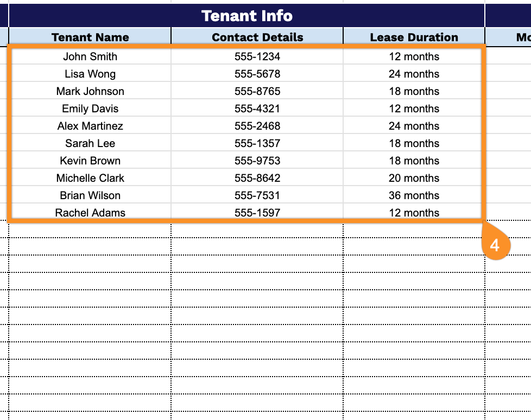The image size is (531, 420).
Task: Select the Michelle Clark name cell
Action: pos(90,178)
